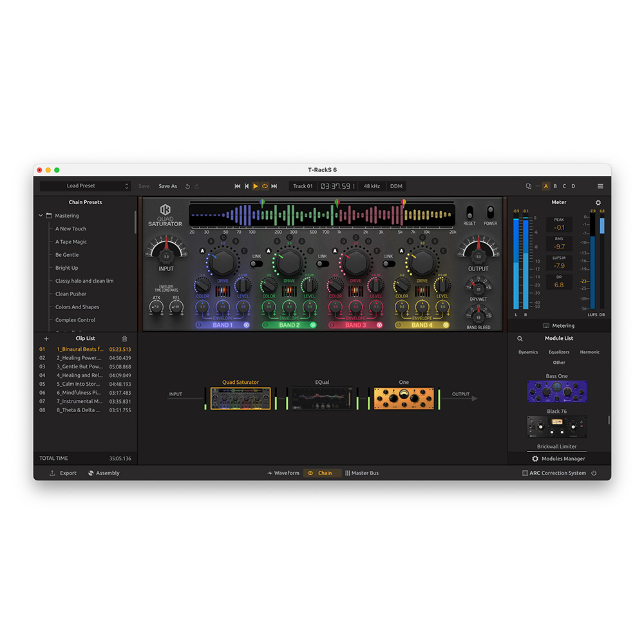Add a clip with the plus icon
The height and width of the screenshot is (644, 644).
pyautogui.click(x=46, y=339)
